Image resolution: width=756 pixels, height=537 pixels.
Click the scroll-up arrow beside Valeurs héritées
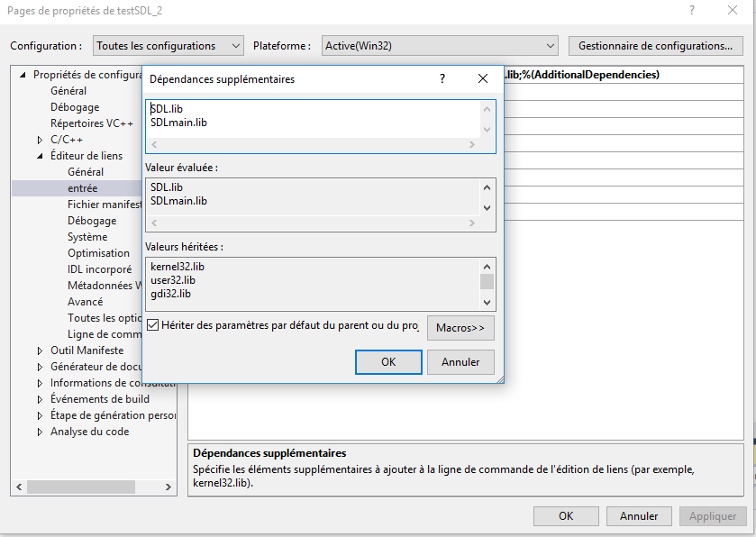(x=487, y=265)
